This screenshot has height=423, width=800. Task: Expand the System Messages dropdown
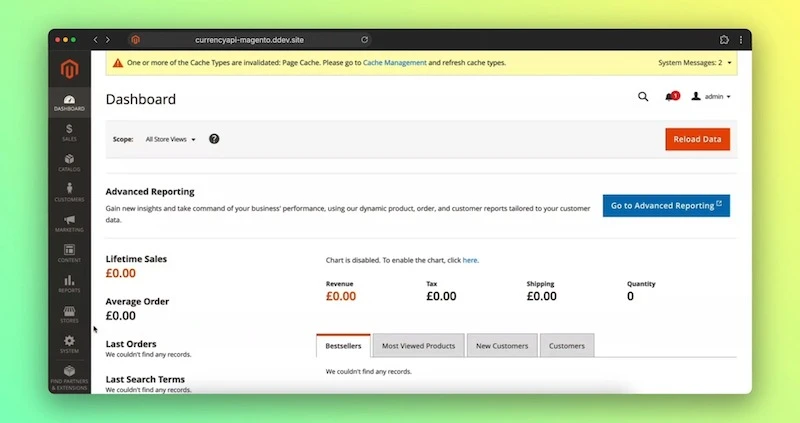click(x=695, y=63)
